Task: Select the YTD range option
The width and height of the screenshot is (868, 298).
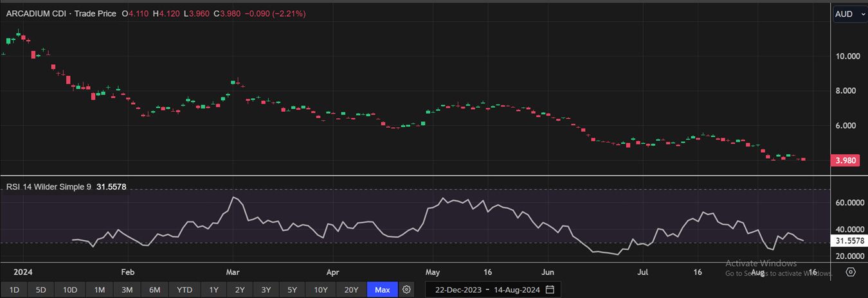Action: coord(185,290)
